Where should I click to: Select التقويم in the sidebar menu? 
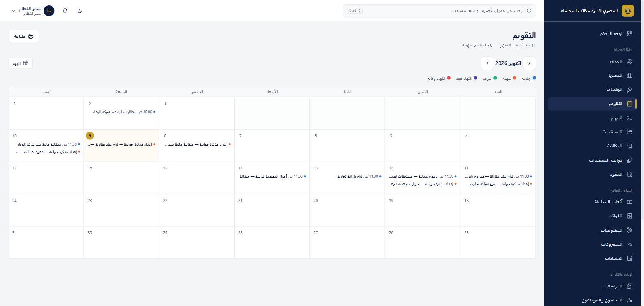(x=592, y=104)
